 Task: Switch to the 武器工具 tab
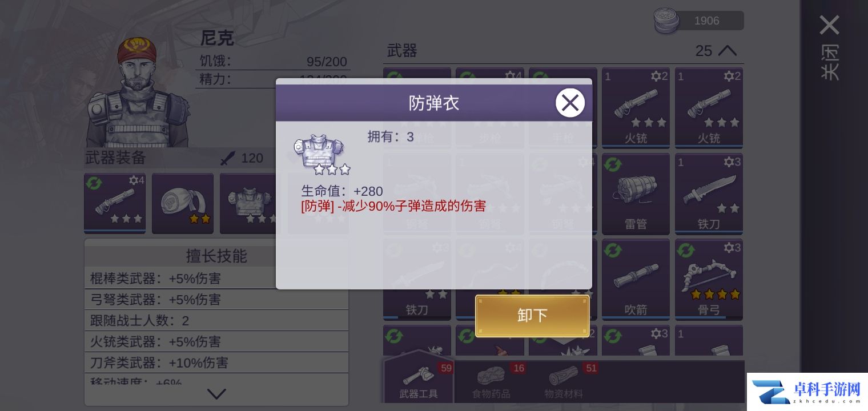click(x=419, y=380)
